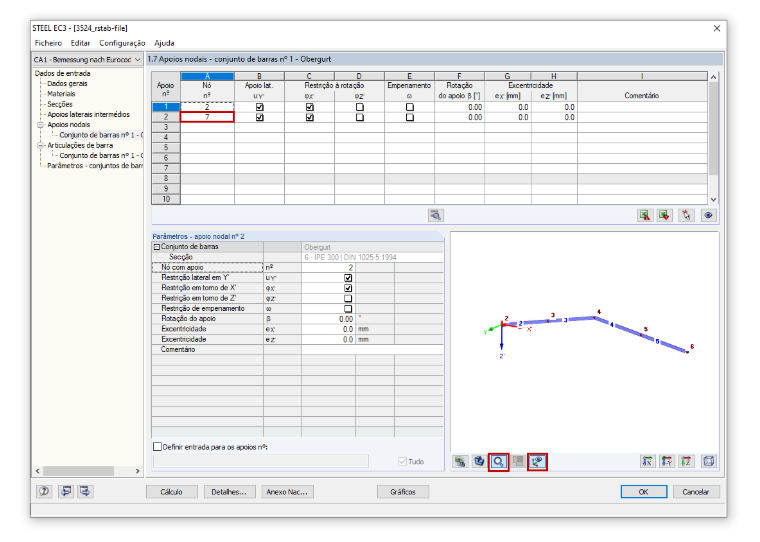Screen dimensions: 760x542
Task: Enable Empenamento checkbox in row 1
Action: click(x=410, y=107)
